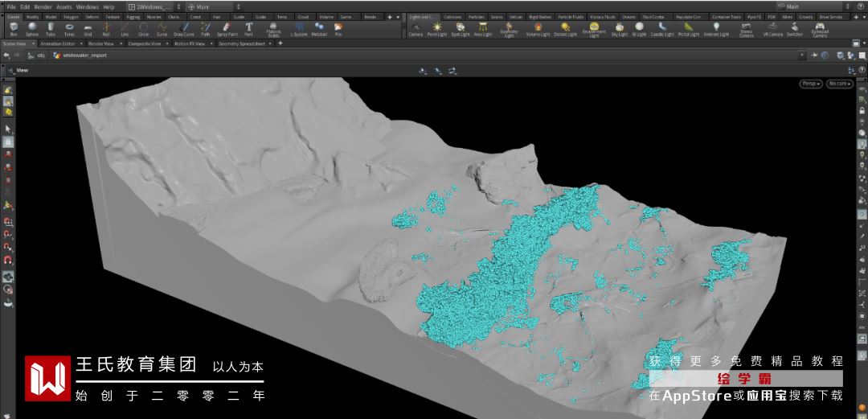
Task: Activate the Draw Curve tool
Action: [184, 29]
